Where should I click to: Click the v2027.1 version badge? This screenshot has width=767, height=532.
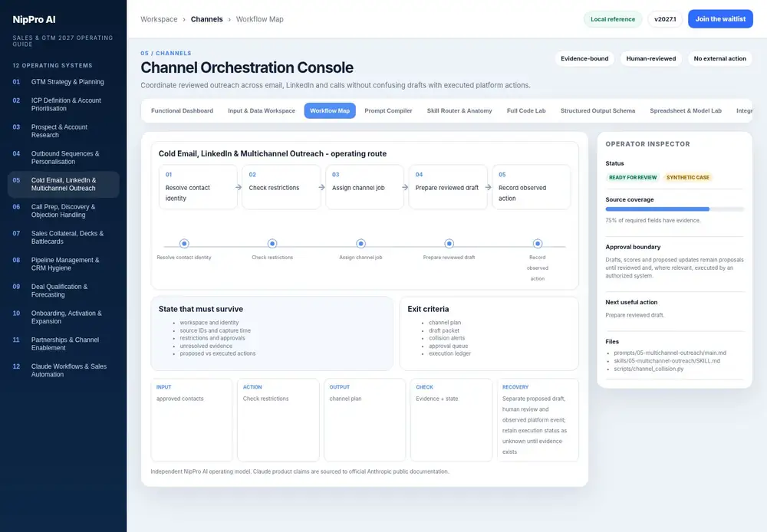click(x=665, y=19)
